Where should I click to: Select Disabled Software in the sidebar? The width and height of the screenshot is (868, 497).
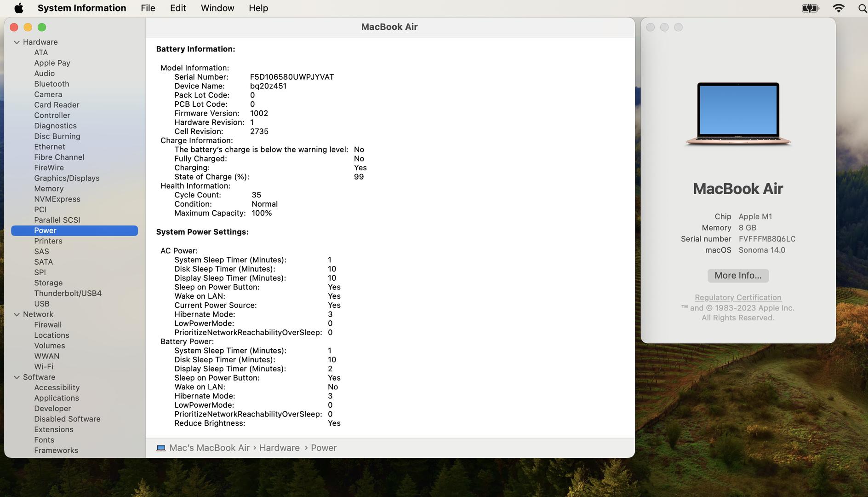point(67,419)
